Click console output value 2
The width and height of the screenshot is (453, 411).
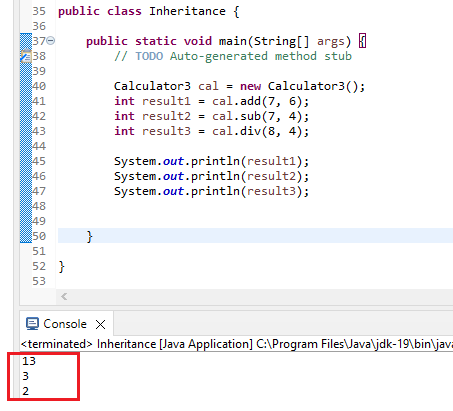[x=26, y=391]
